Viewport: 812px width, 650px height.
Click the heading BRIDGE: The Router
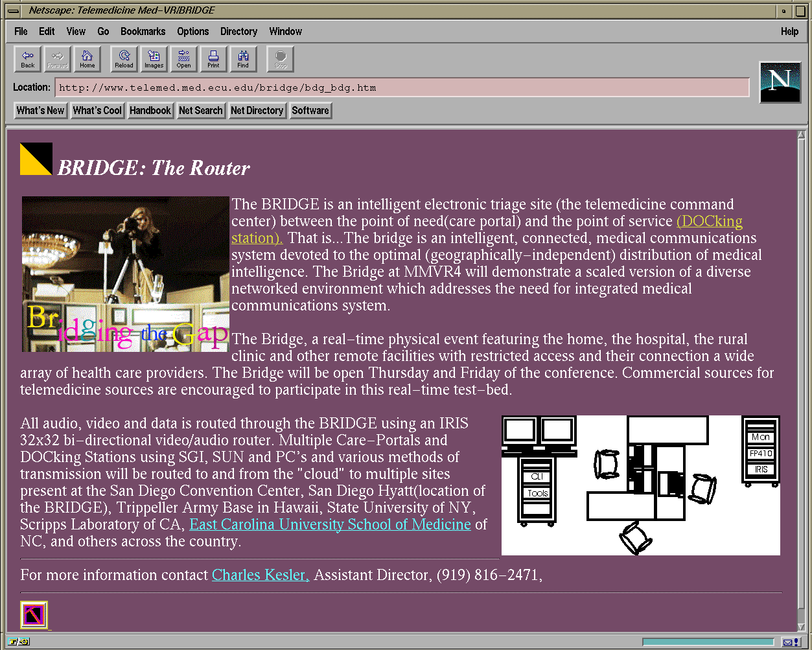pos(154,168)
